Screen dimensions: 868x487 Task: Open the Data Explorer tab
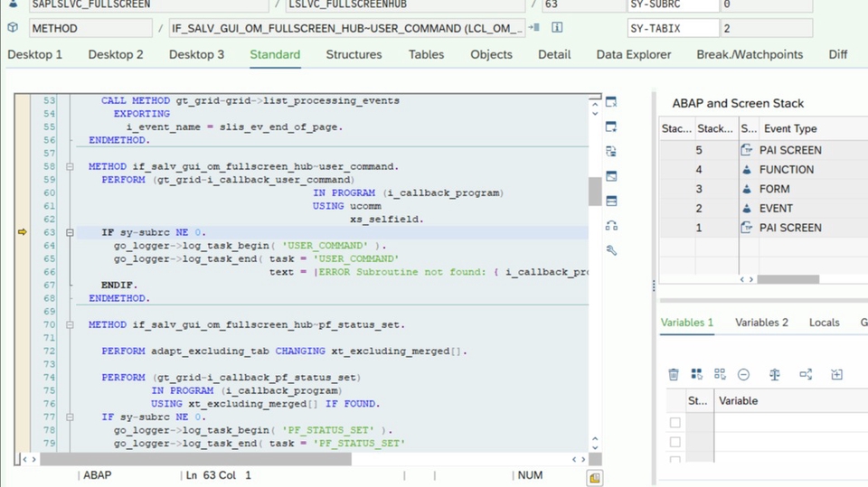coord(634,54)
